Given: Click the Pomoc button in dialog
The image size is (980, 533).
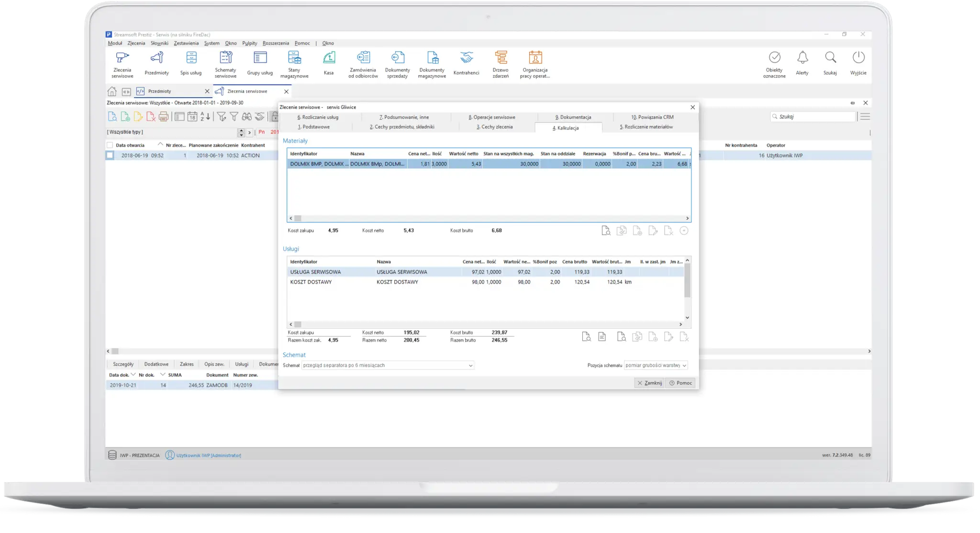Looking at the screenshot, I should click(681, 383).
